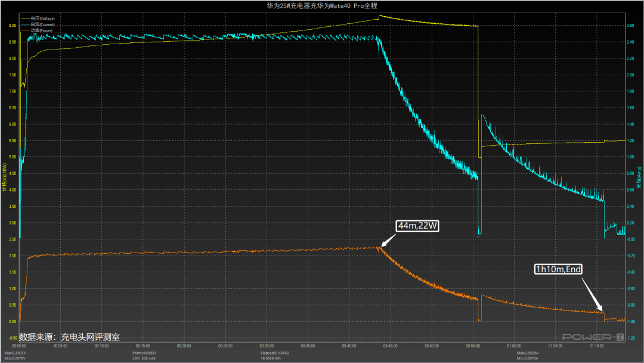Screen dimensions: 644x363
Task: Click the 00:05:00 time axis label
Action: pos(60,346)
